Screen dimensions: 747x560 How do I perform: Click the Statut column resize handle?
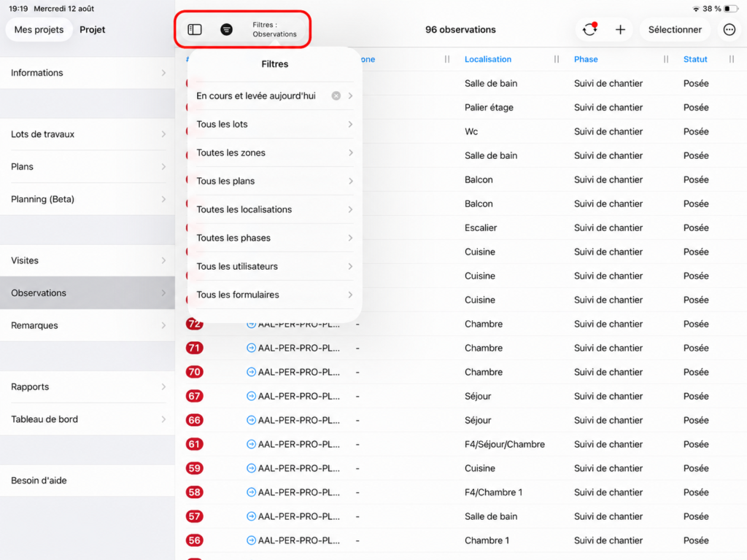click(x=731, y=59)
